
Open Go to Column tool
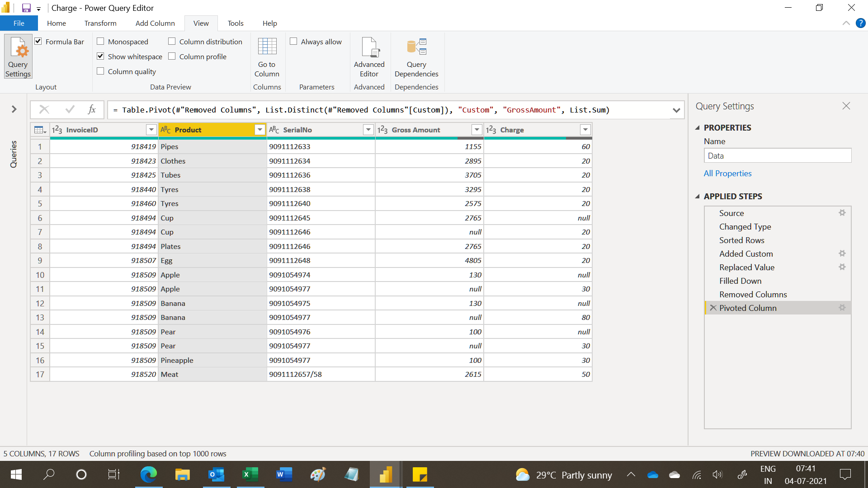[267, 57]
